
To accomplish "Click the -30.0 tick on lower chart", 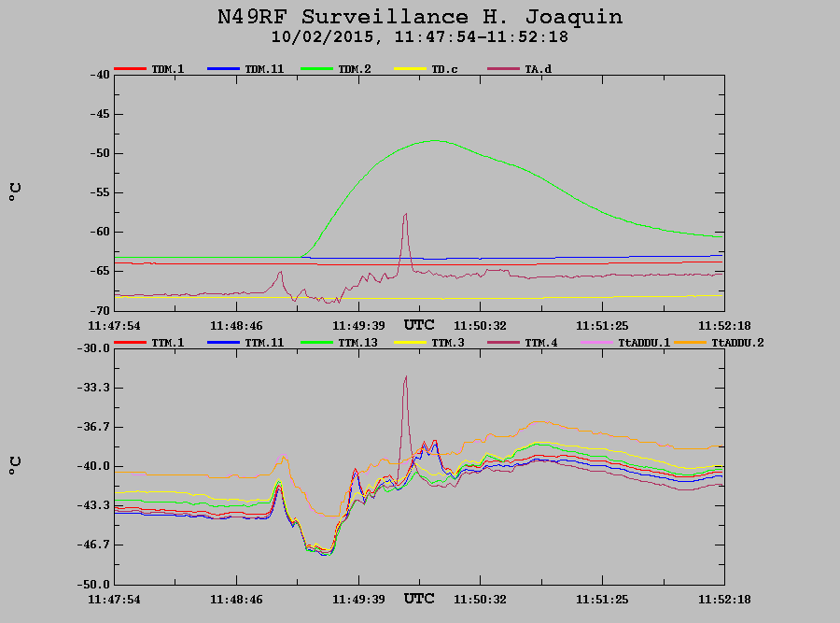I will click(93, 348).
